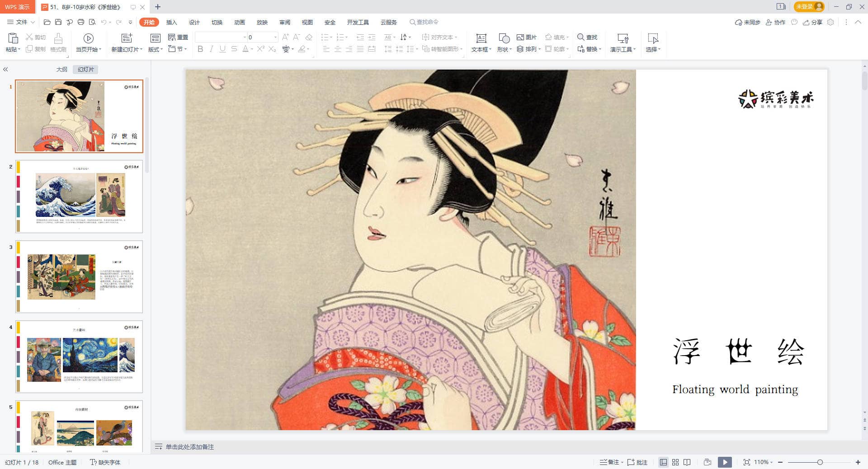
Task: Click fit slide to window icon in status bar
Action: tap(747, 462)
